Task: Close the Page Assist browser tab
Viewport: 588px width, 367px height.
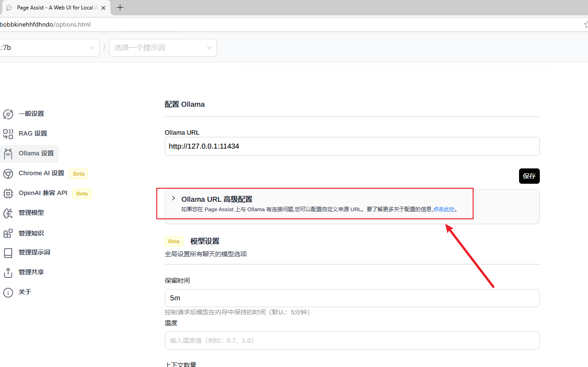Action: [x=104, y=8]
